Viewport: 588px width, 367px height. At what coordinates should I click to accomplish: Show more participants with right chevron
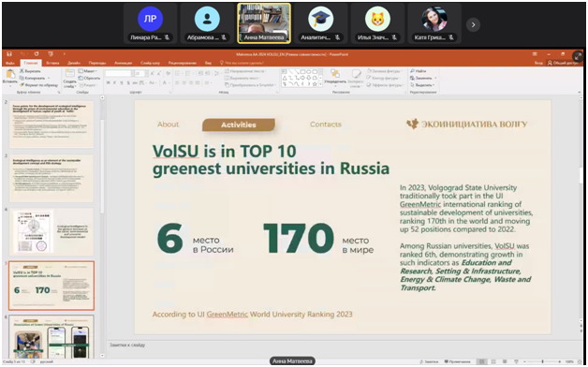tap(473, 24)
